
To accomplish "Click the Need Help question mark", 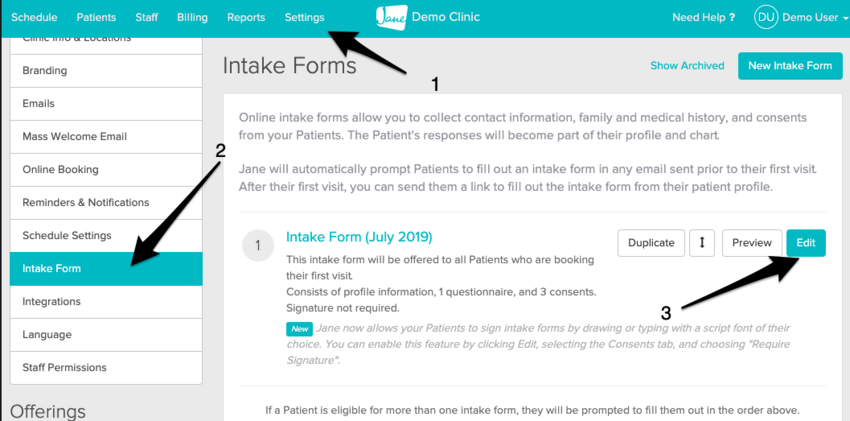I will [731, 18].
